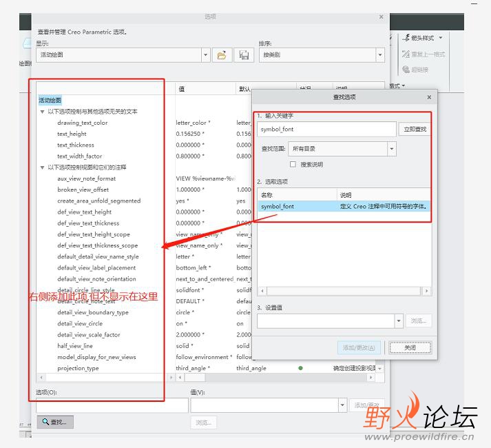
Task: Select def_view_text_height_scope option
Action: (x=94, y=234)
